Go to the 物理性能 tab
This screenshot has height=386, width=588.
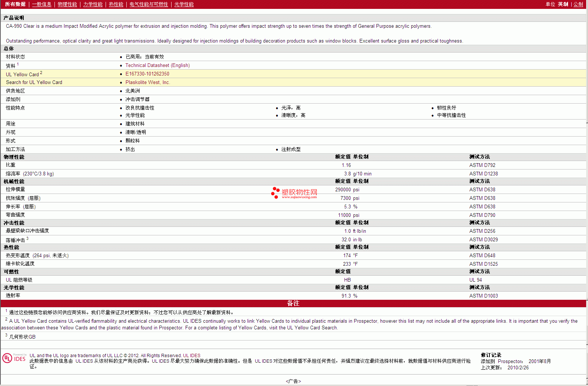click(67, 4)
